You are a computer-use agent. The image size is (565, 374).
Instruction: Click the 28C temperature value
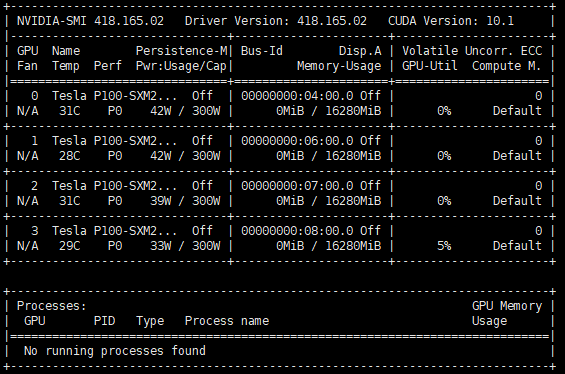point(70,156)
